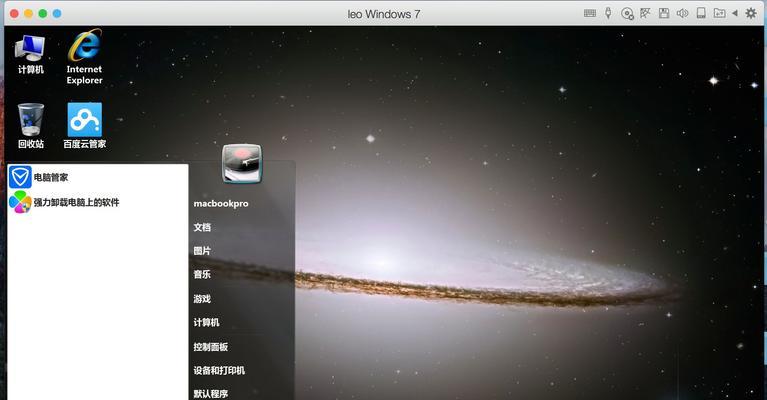Click the user account picture in start menu
The height and width of the screenshot is (400, 767).
point(242,163)
